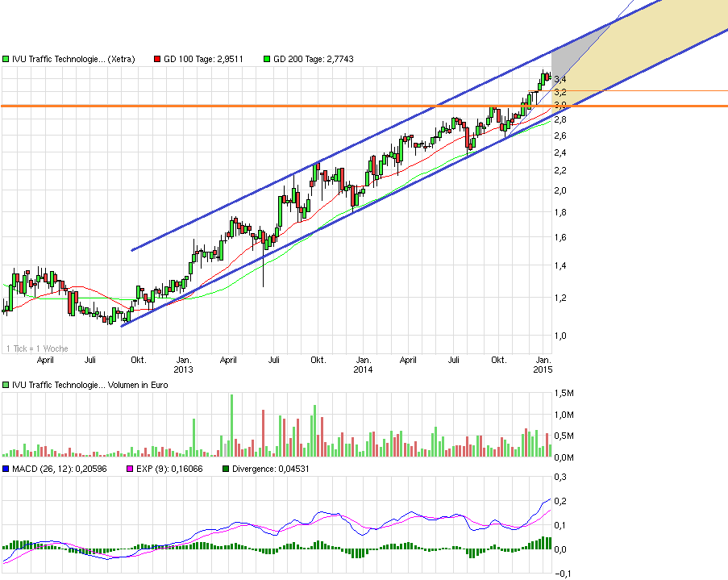
Task: Click the green IVU Traffic Technologie legend square
Action: point(6,58)
